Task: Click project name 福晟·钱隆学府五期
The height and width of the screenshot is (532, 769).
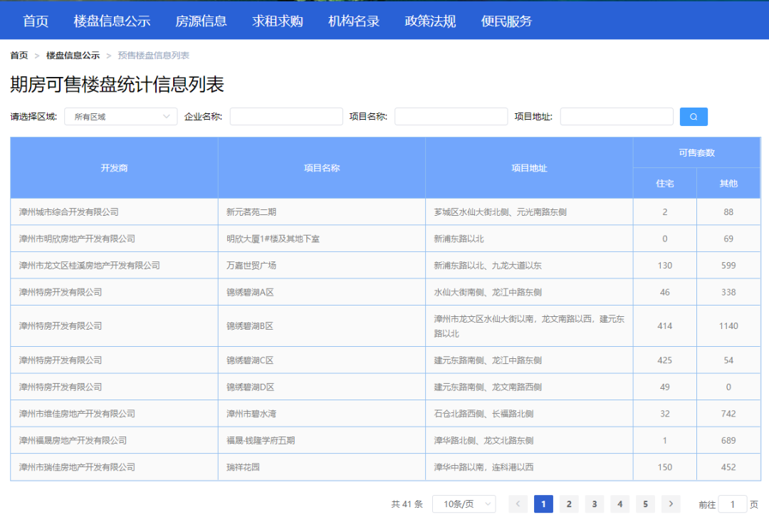Action: (261, 440)
